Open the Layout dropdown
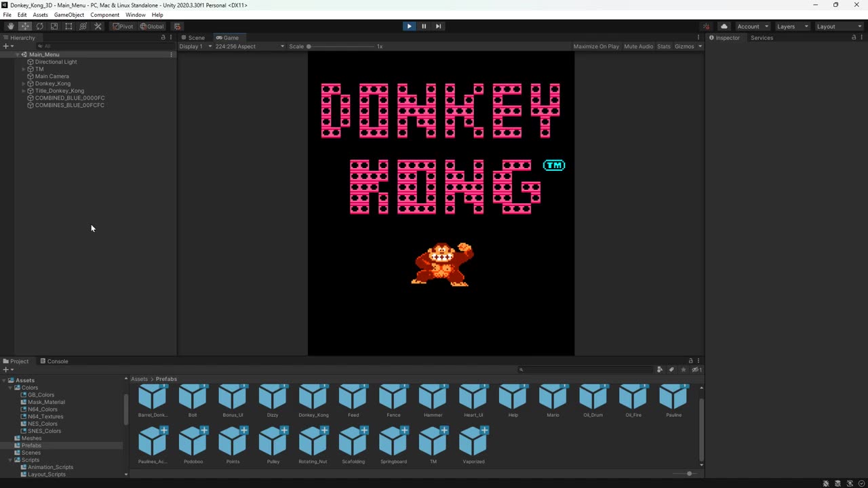The width and height of the screenshot is (868, 488). (x=839, y=26)
